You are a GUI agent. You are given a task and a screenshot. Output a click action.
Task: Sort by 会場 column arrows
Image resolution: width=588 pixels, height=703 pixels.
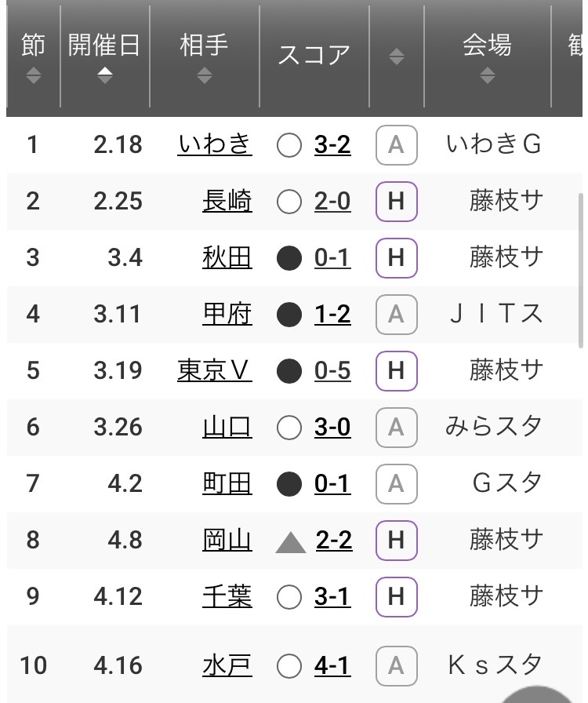click(x=487, y=76)
